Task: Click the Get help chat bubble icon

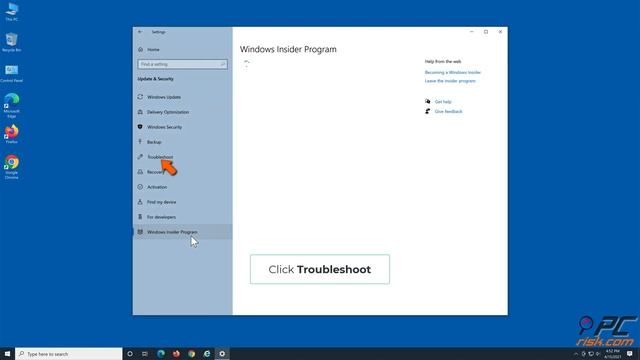Action: click(427, 101)
